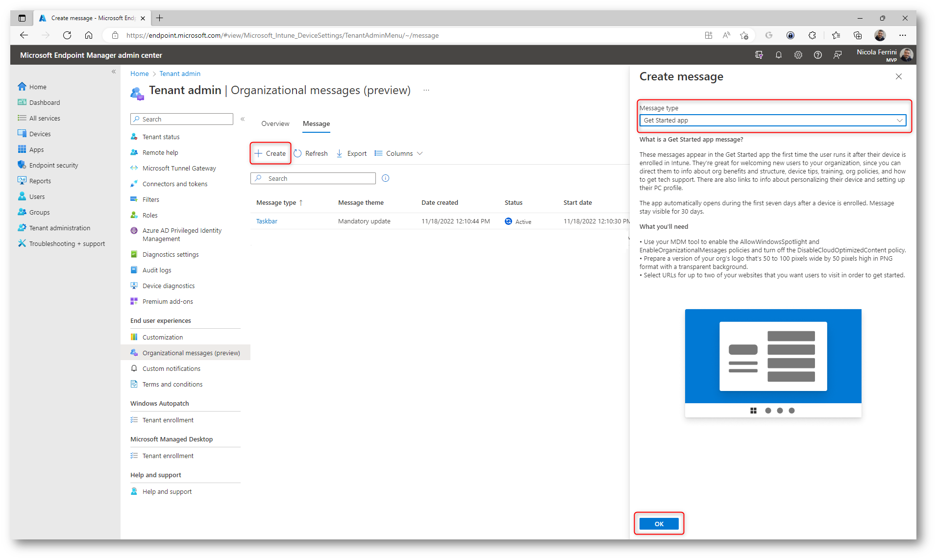Select the Message tab

[x=316, y=123]
